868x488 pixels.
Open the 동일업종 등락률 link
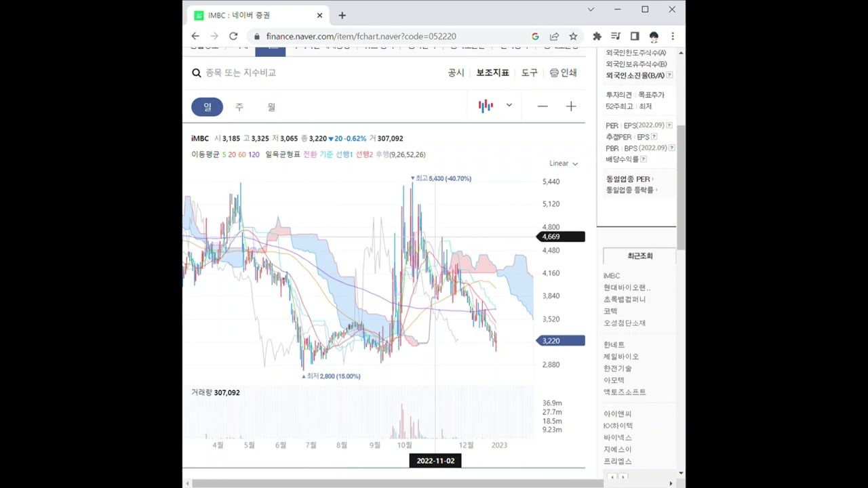coord(631,190)
